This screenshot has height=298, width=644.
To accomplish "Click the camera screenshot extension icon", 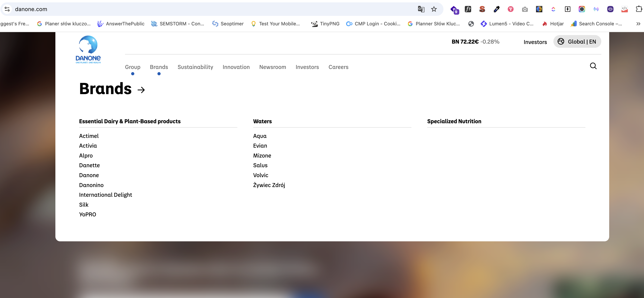I will [525, 9].
